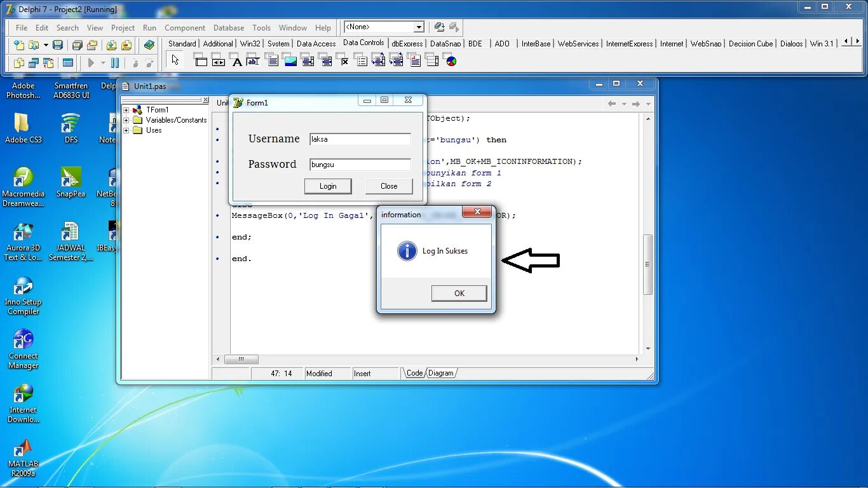The image size is (868, 488).
Task: Open the MATLAB R2009a desktop icon
Action: (24, 457)
